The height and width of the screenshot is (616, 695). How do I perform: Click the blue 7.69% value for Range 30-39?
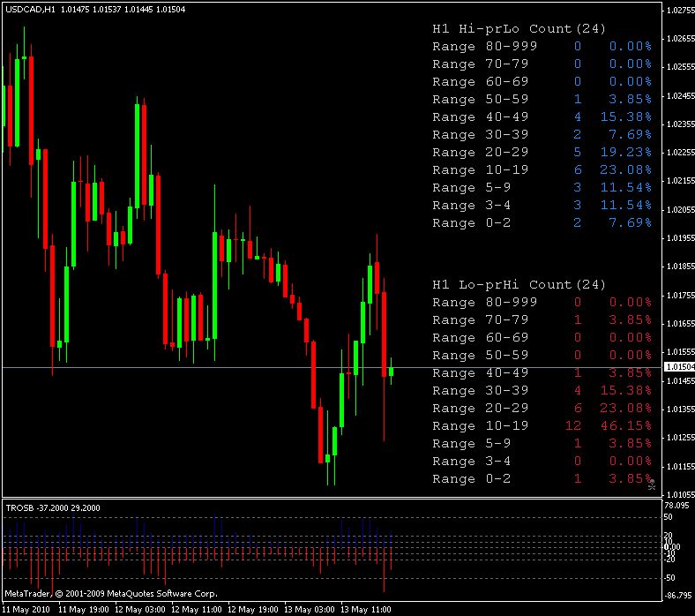(x=631, y=134)
